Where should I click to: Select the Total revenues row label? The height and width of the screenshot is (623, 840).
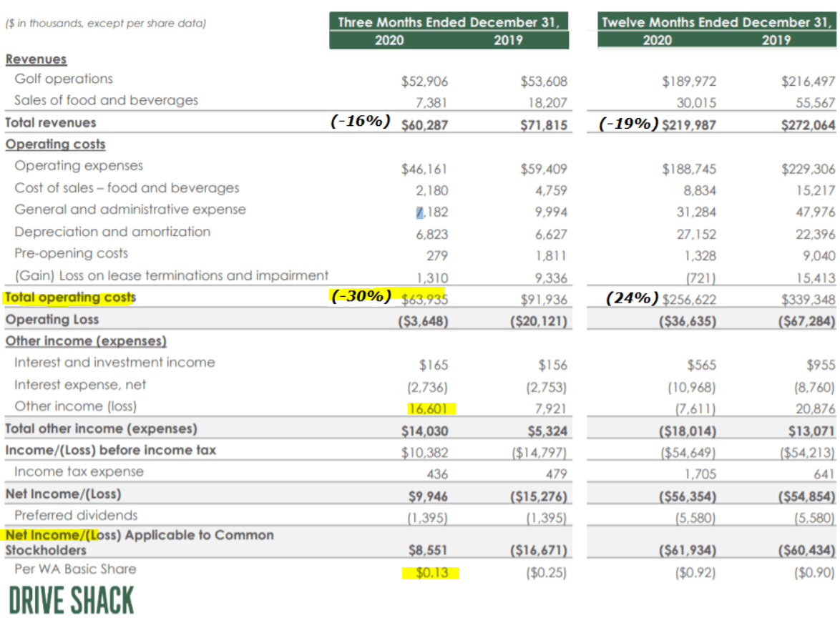[x=51, y=123]
